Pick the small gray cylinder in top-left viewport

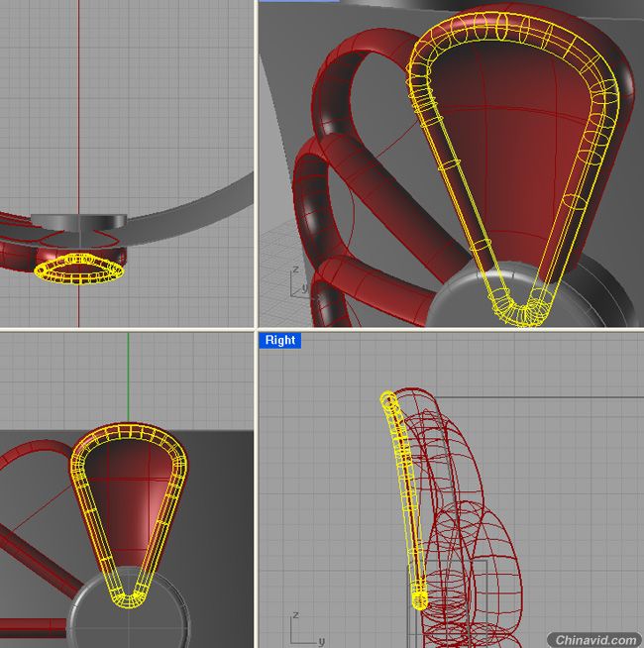coord(78,222)
